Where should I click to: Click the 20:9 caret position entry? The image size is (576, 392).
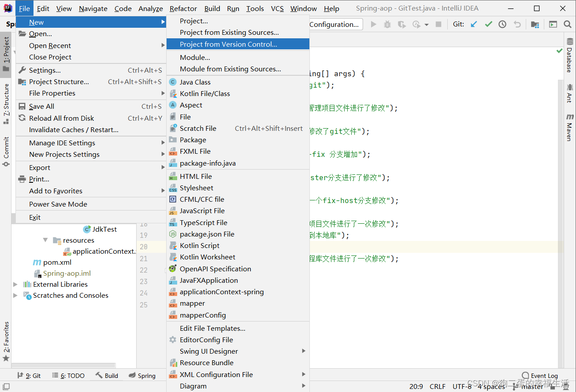(416, 386)
